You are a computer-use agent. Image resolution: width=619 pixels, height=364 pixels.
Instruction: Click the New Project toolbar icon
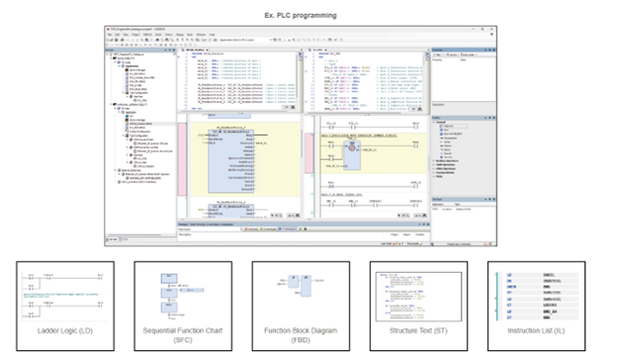pyautogui.click(x=107, y=40)
